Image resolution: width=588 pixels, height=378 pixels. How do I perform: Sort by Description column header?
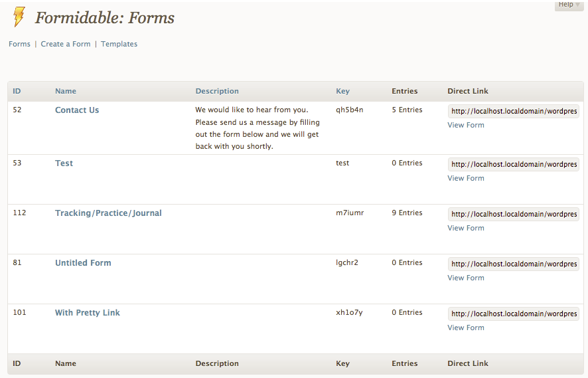tap(217, 91)
